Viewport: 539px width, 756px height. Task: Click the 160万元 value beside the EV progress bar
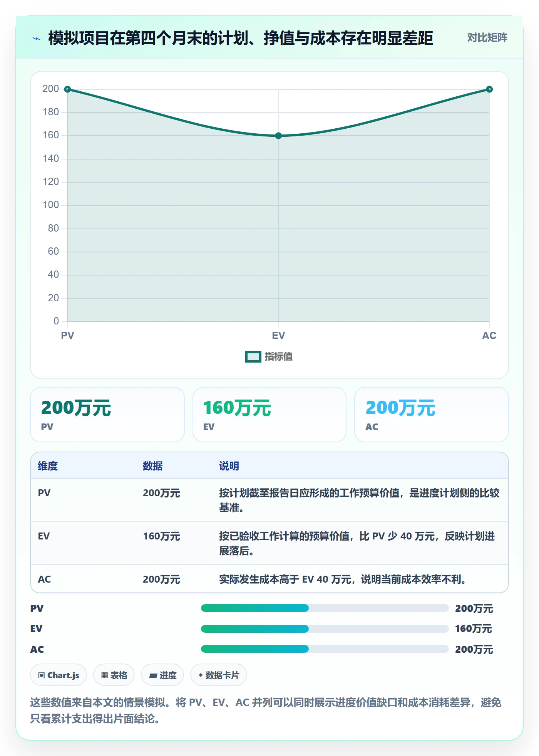click(474, 629)
